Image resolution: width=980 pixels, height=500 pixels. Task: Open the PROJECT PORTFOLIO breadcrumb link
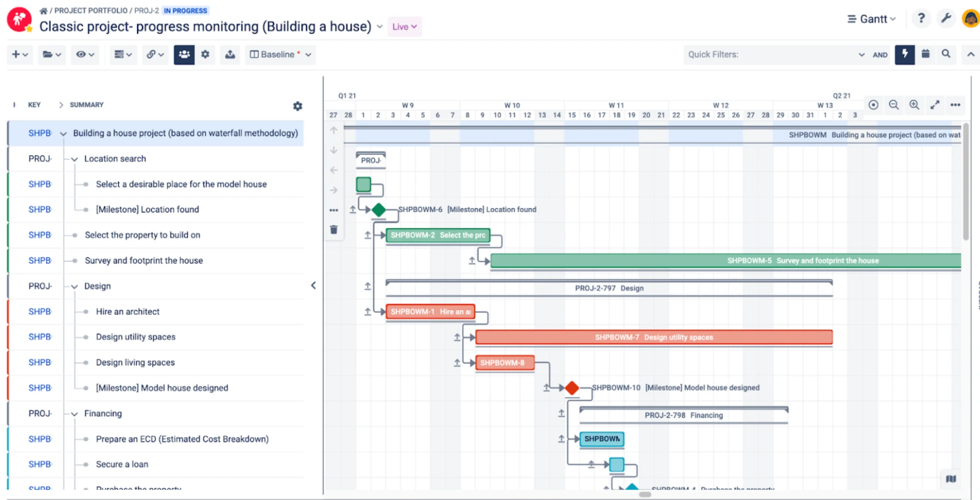[x=91, y=11]
